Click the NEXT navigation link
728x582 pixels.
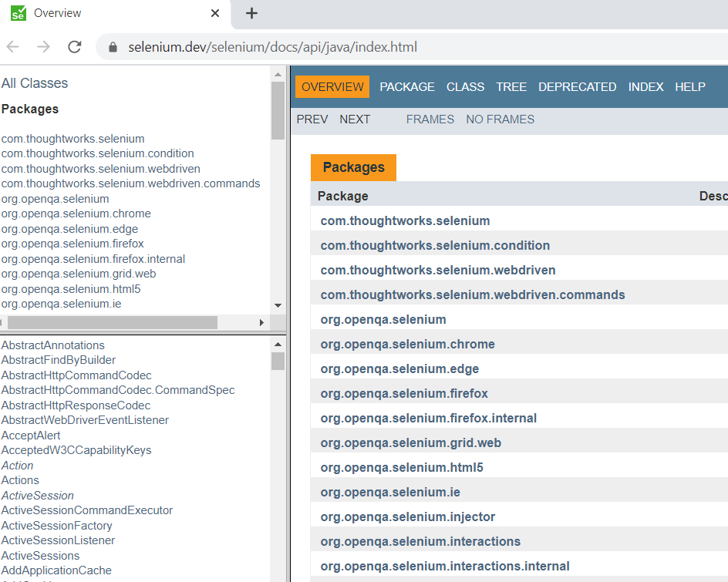click(x=355, y=119)
